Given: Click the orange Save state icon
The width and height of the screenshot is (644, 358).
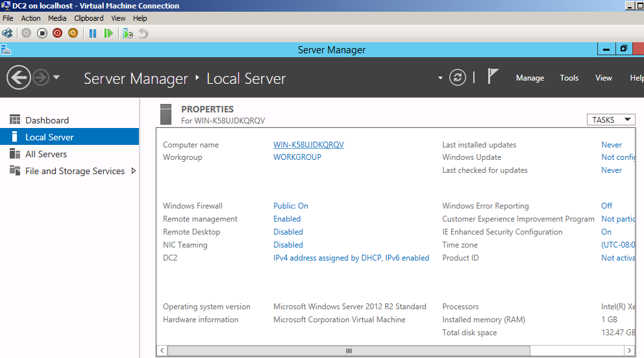Looking at the screenshot, I should click(x=73, y=33).
